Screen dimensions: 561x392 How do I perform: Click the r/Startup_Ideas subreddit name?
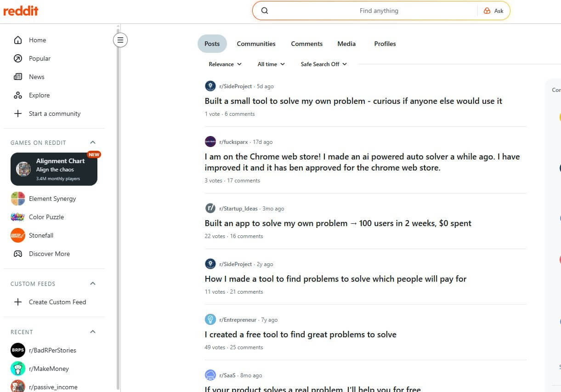(x=238, y=209)
